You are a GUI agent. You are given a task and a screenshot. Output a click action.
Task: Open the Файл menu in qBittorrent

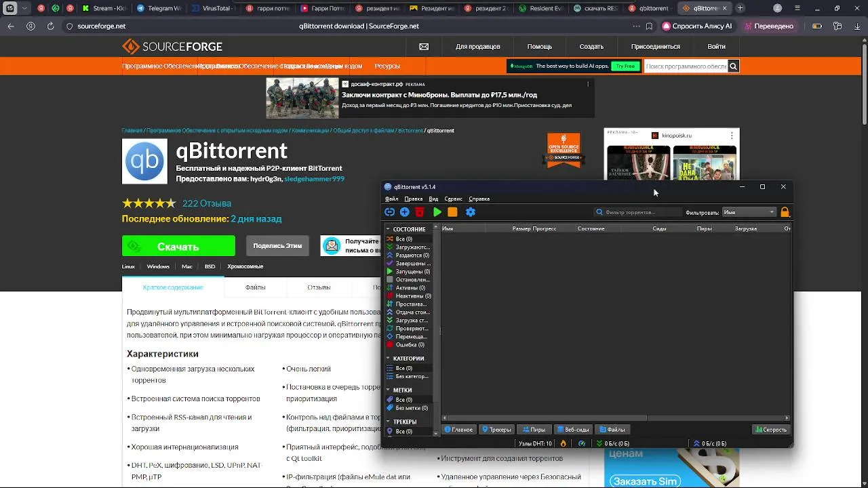[392, 199]
